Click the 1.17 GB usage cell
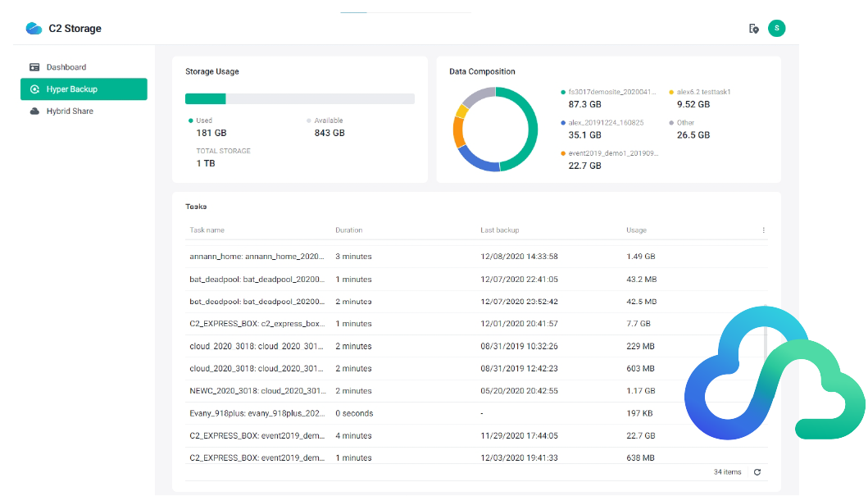Image resolution: width=868 pixels, height=496 pixels. click(640, 391)
